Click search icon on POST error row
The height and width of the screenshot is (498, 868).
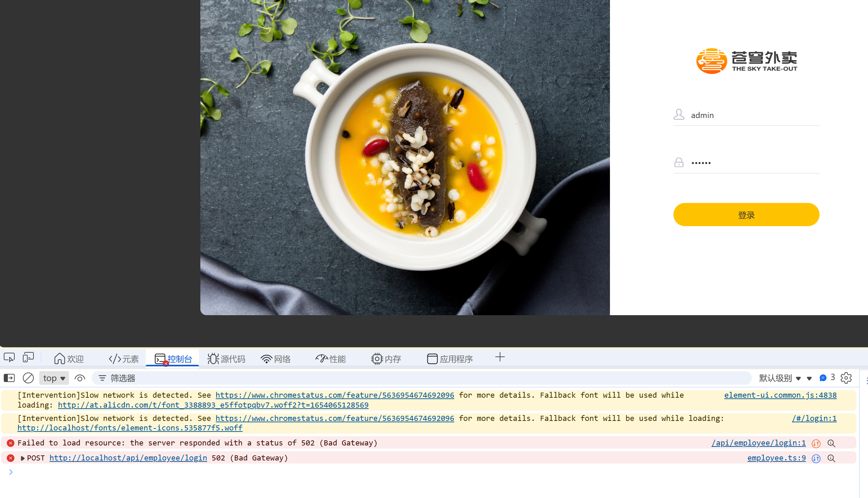[x=831, y=458]
